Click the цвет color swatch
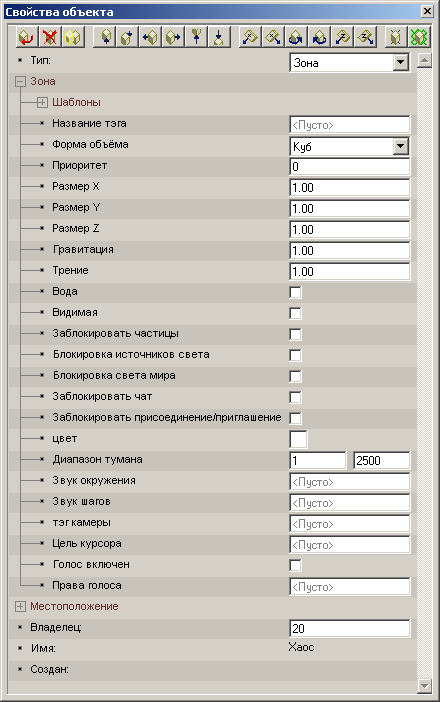Screen dimensions: 440x702 [298, 439]
